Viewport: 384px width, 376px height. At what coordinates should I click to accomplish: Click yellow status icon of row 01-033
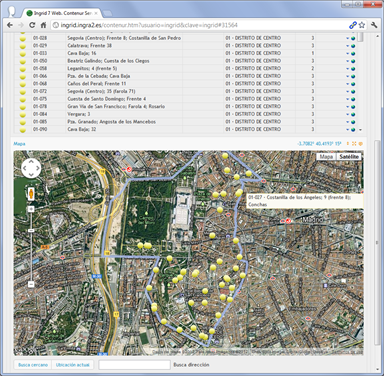[23, 54]
